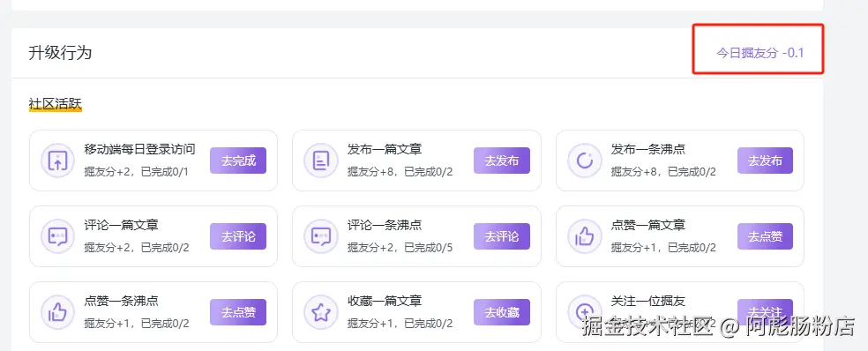Click progress text under 收藏一篇文章
This screenshot has width=868, height=351.
(x=400, y=324)
